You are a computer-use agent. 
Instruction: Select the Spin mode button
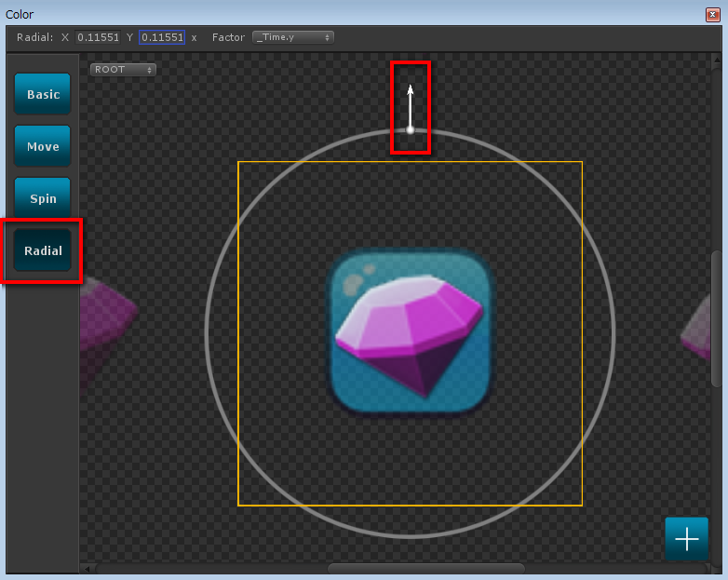(x=43, y=197)
